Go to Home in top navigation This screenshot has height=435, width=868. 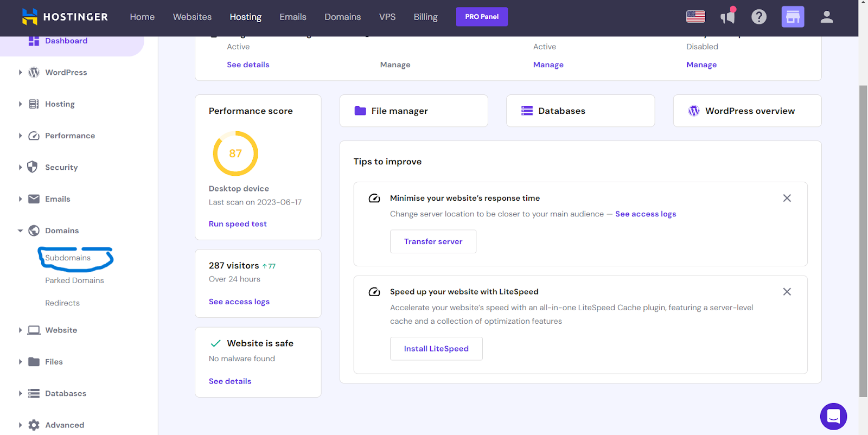[142, 17]
